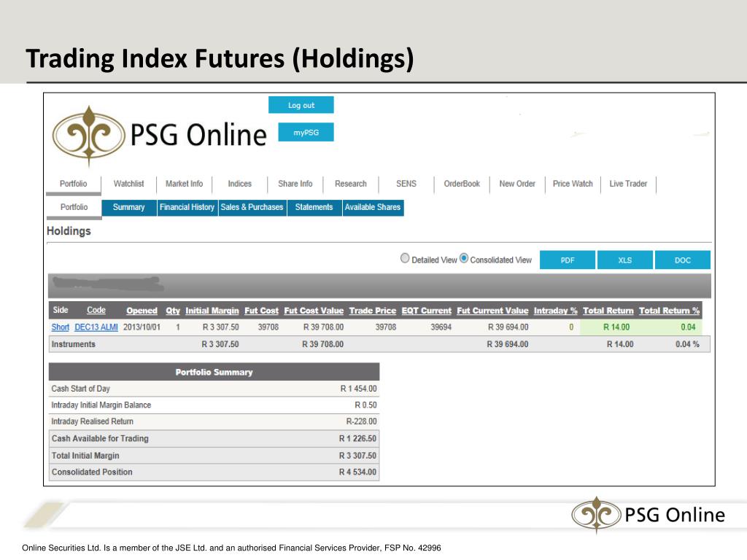
Task: Open the SENS tab
Action: click(406, 184)
